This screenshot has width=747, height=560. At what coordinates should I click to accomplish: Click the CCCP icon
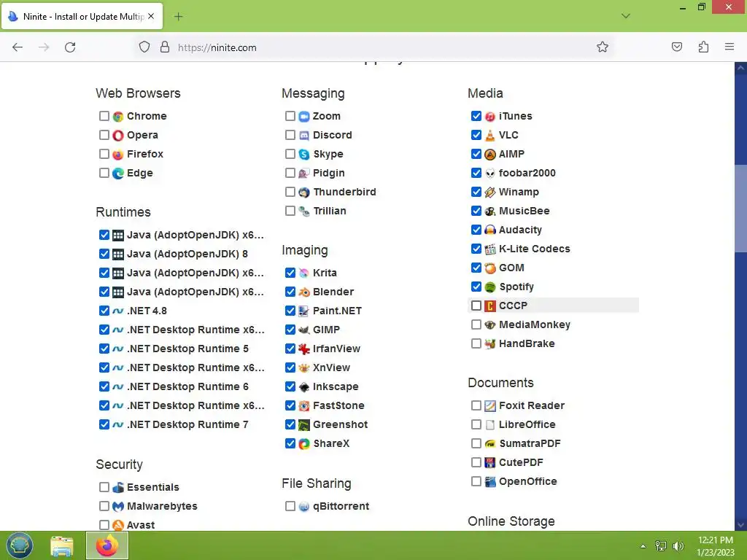489,306
